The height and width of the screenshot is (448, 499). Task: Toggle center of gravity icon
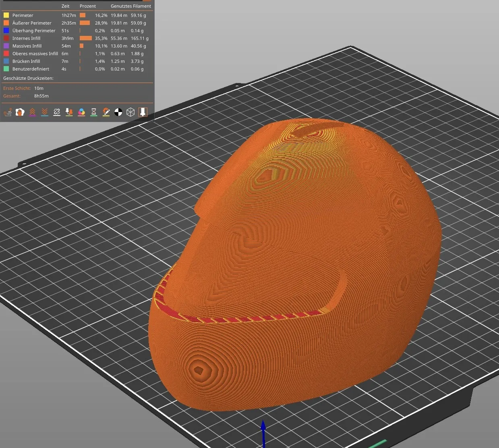pos(118,112)
